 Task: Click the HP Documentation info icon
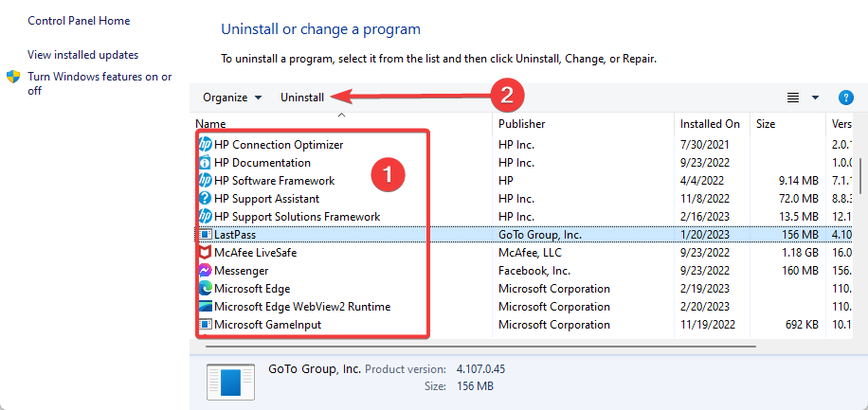coord(205,163)
